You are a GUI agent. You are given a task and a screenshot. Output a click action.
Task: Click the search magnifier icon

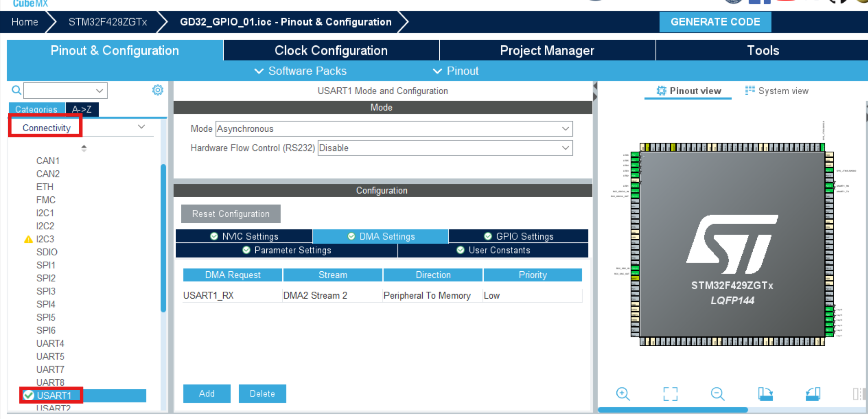16,90
